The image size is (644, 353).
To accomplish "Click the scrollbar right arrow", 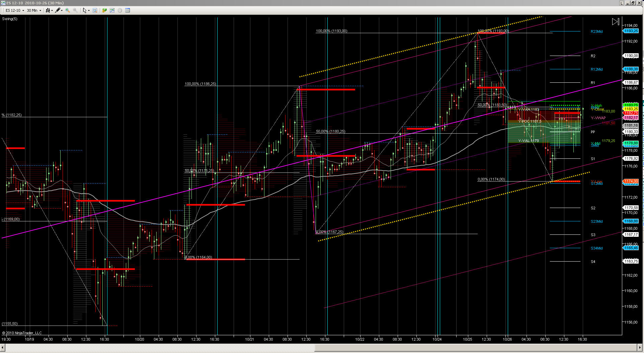I will coord(640,348).
